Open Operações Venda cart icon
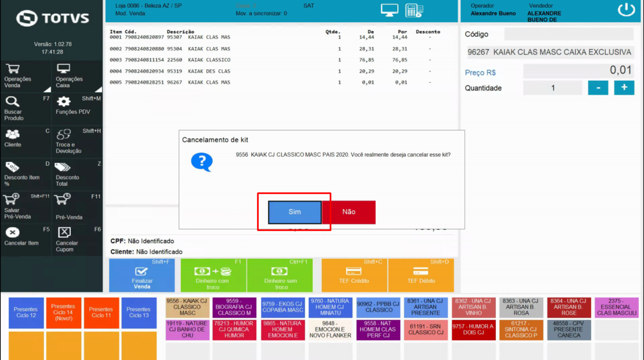The image size is (644, 360). click(13, 69)
